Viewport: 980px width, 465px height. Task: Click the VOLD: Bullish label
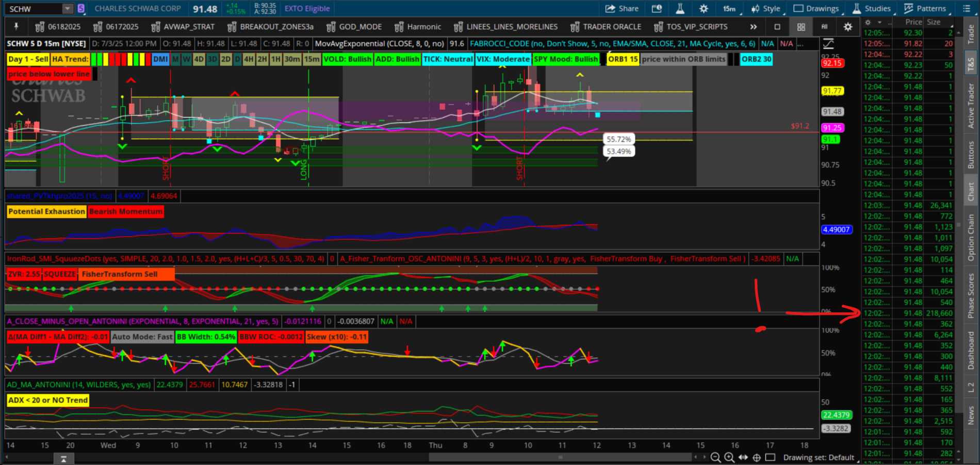[347, 59]
